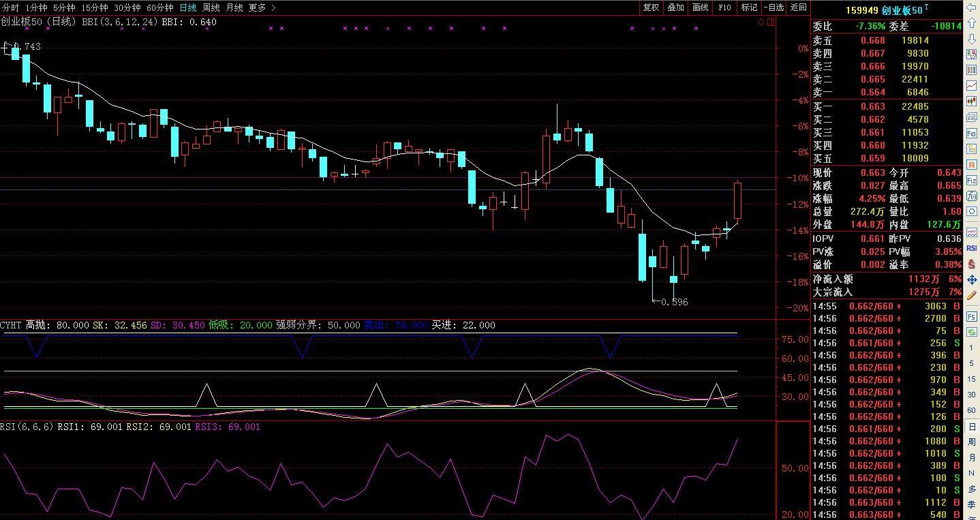980x520 pixels.
Task: Click the down arrow icon in right sidebar
Action: coord(972,38)
